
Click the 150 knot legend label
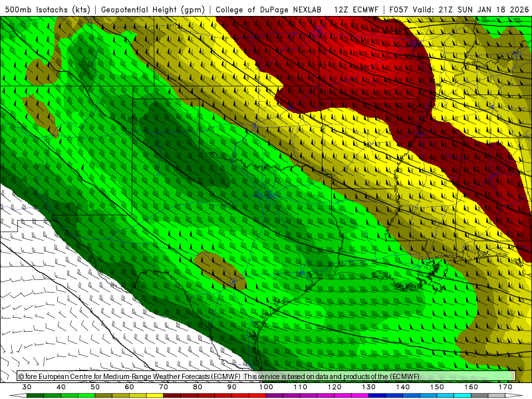pos(437,387)
